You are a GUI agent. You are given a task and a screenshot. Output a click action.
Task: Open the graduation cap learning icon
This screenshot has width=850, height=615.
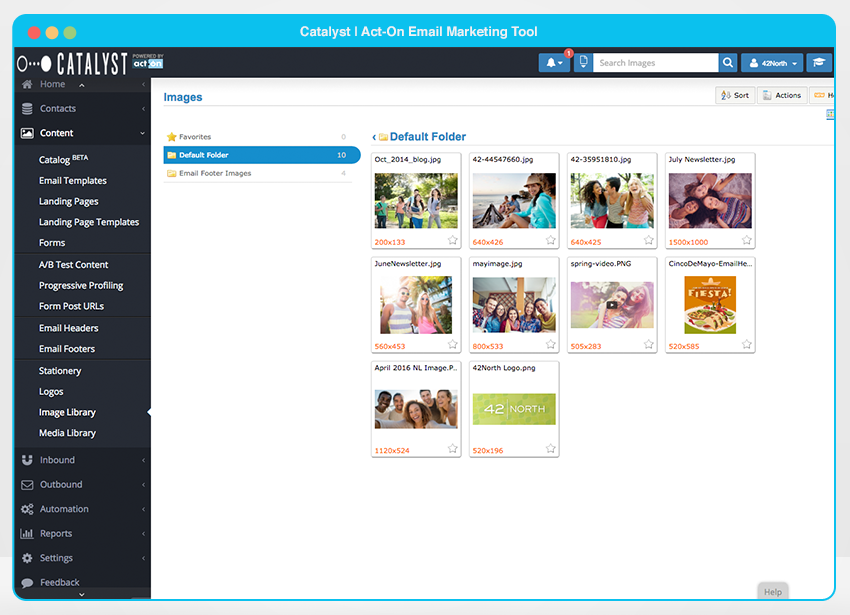(819, 63)
